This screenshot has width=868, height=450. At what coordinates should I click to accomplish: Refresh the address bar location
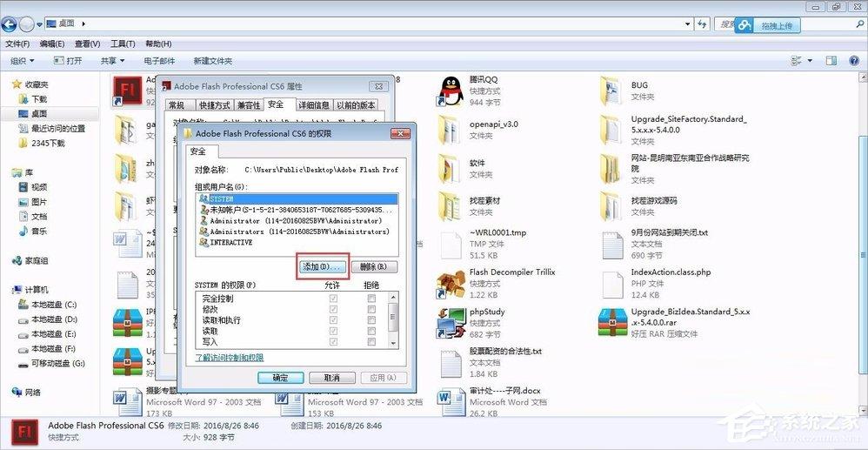click(703, 24)
